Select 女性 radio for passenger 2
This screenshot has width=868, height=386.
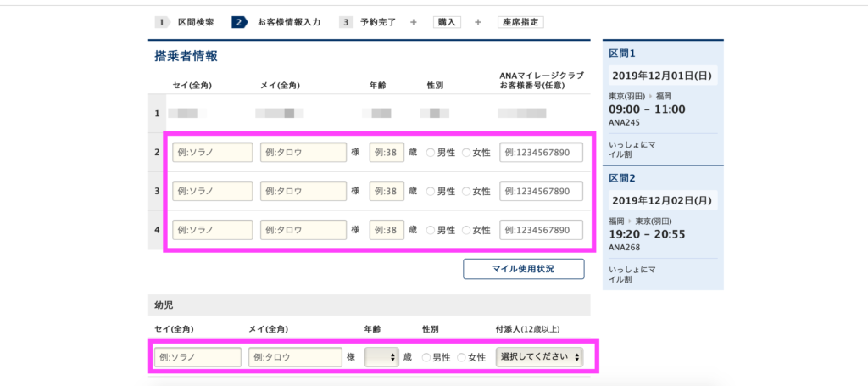click(465, 153)
